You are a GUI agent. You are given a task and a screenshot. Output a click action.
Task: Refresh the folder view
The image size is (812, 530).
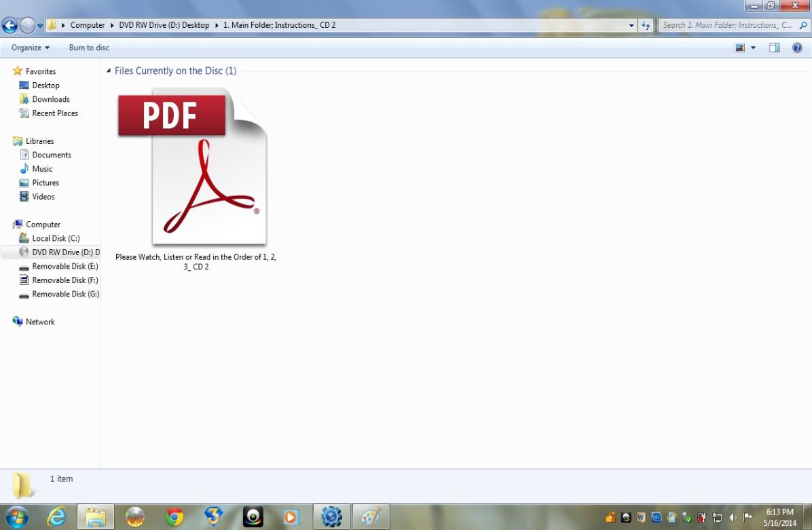coord(645,25)
